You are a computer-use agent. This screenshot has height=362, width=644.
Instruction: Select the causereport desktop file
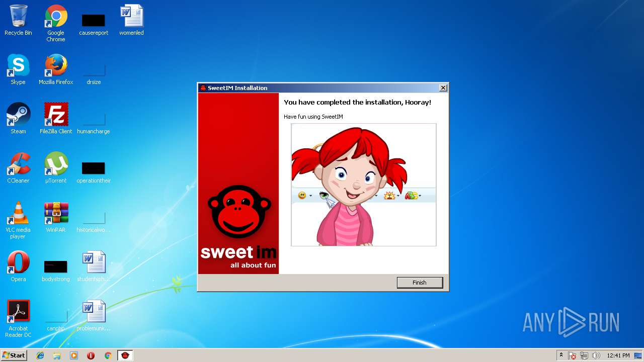coord(94,23)
